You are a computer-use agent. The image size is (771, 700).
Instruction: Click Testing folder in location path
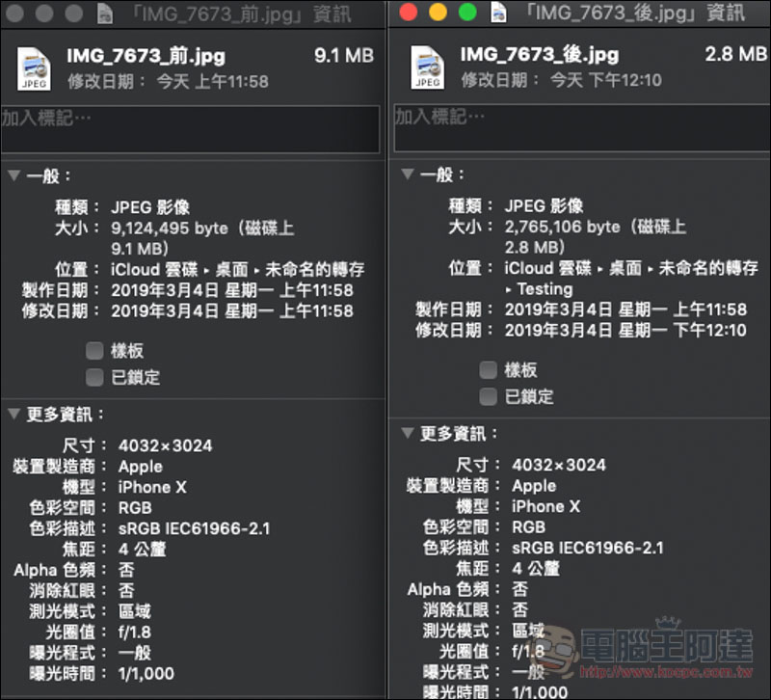[545, 288]
